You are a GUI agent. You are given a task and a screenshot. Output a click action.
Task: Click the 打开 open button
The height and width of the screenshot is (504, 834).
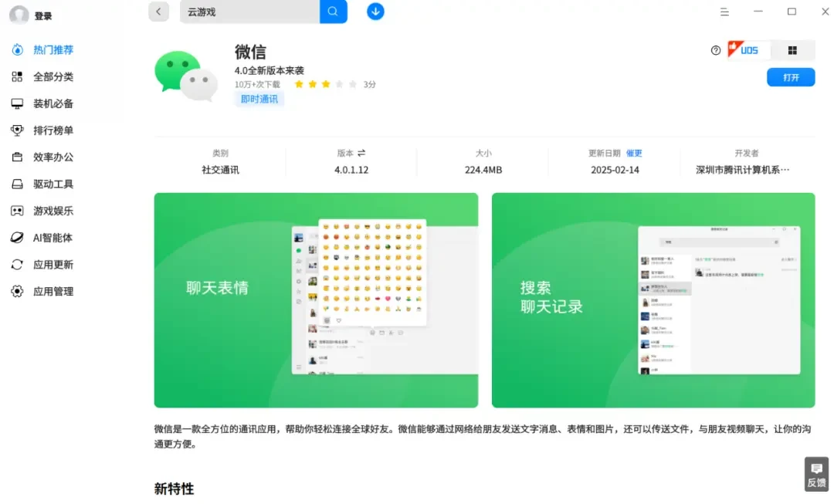(791, 77)
